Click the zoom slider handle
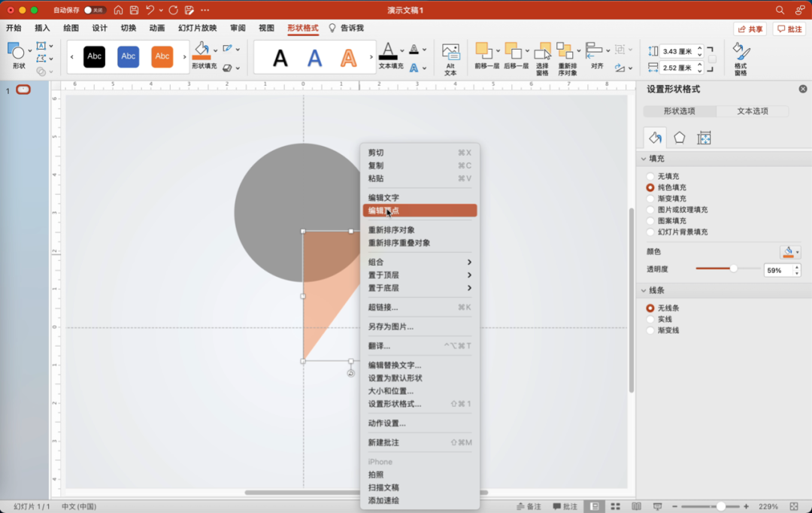812x513 pixels. click(720, 506)
